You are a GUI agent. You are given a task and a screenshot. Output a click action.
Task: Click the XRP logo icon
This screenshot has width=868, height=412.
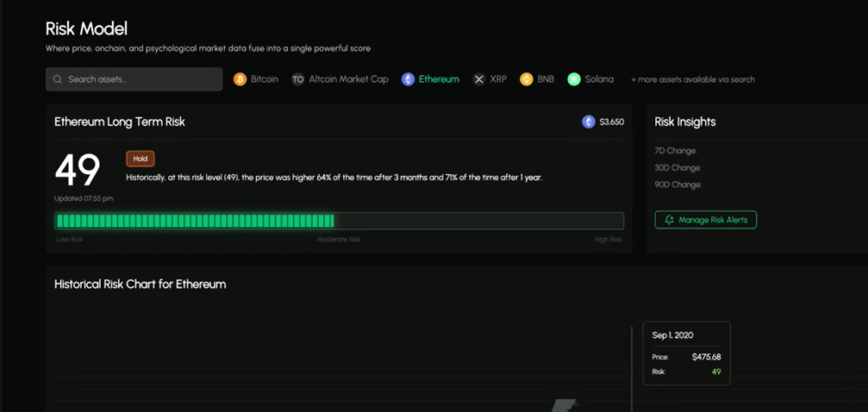click(x=479, y=79)
